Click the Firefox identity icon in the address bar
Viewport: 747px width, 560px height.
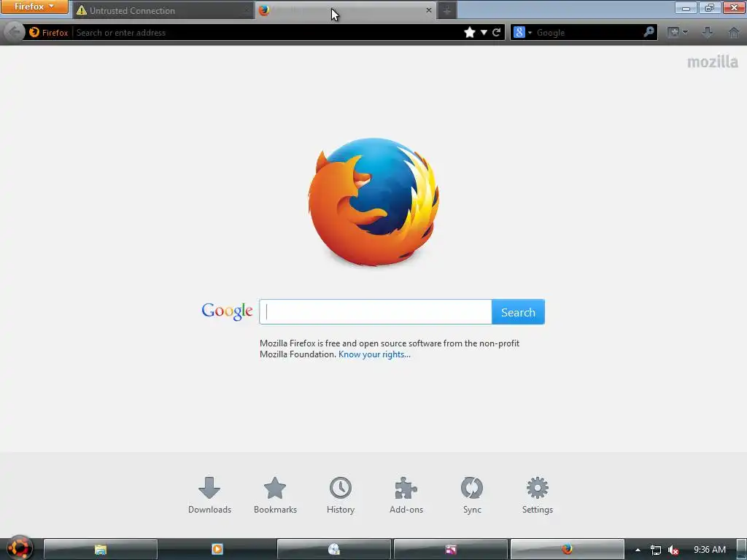click(x=49, y=32)
